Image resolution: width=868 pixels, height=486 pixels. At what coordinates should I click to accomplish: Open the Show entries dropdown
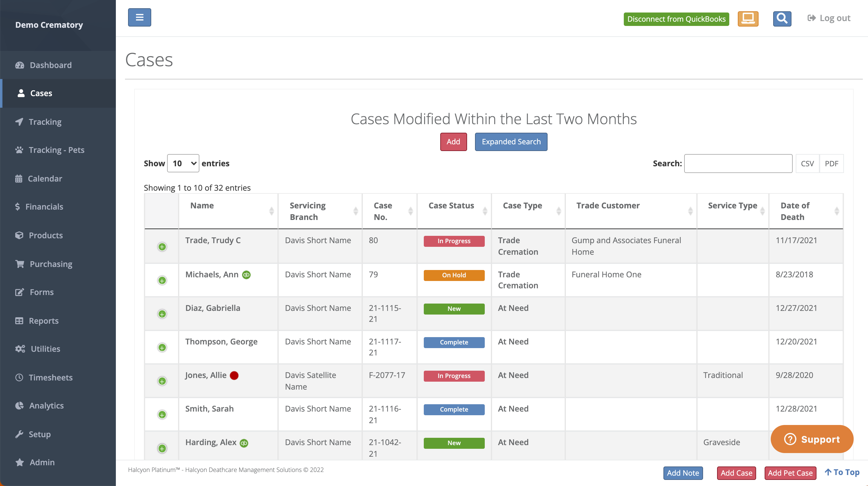[x=183, y=163]
